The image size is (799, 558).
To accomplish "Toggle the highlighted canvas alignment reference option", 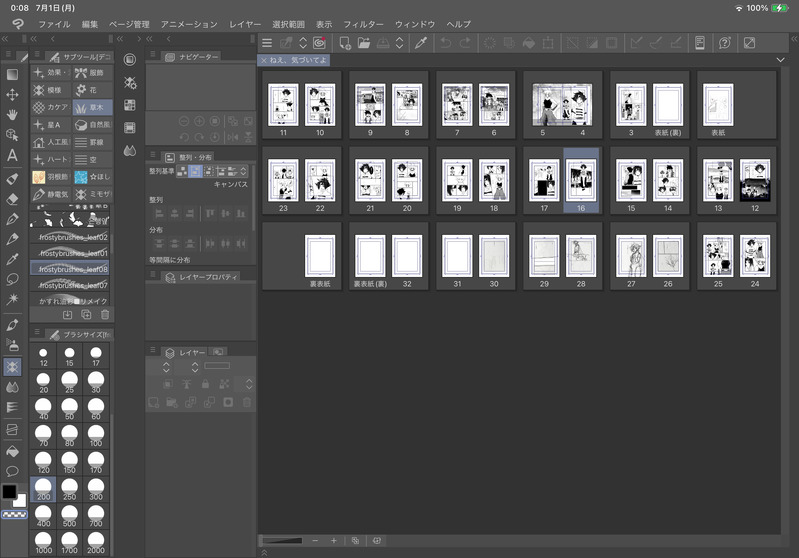I will tap(195, 171).
